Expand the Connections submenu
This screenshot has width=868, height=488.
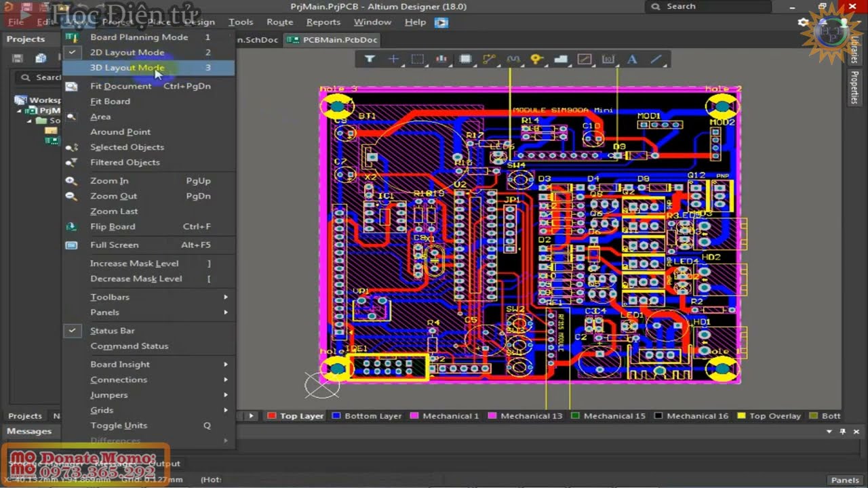(x=149, y=380)
